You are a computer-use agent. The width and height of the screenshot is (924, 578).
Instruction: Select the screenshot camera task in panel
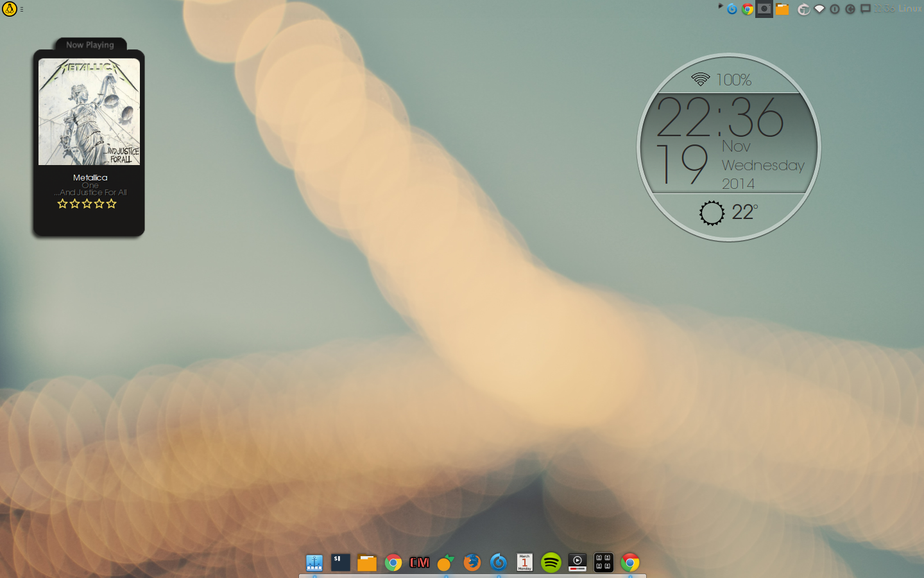(x=764, y=9)
